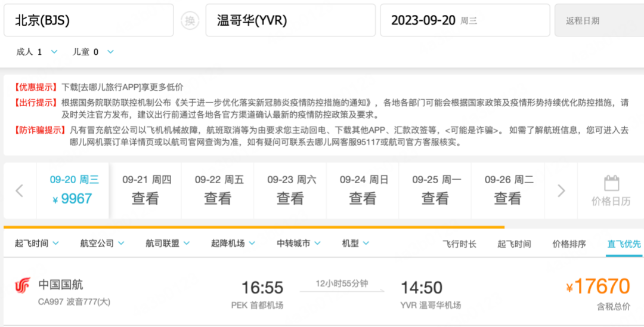Show previous dates in date strip
Screen dimensions: 644x327
pos(19,190)
